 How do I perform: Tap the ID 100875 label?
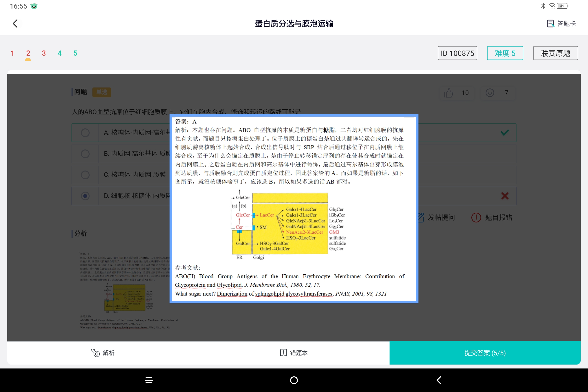(x=457, y=53)
